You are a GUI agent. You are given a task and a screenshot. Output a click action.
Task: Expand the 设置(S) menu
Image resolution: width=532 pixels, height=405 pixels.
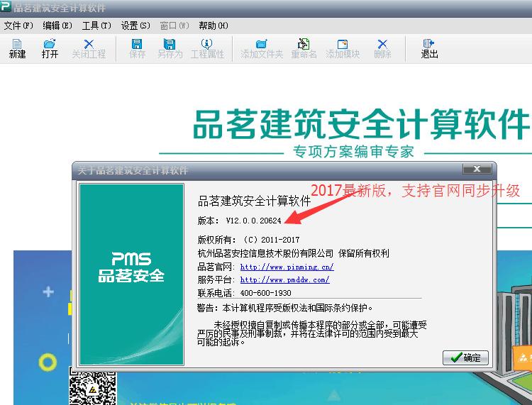[x=135, y=26]
